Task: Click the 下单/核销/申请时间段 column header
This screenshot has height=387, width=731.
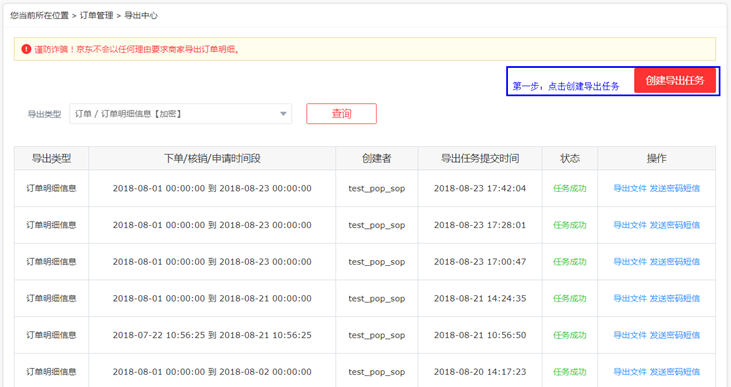Action: [212, 159]
